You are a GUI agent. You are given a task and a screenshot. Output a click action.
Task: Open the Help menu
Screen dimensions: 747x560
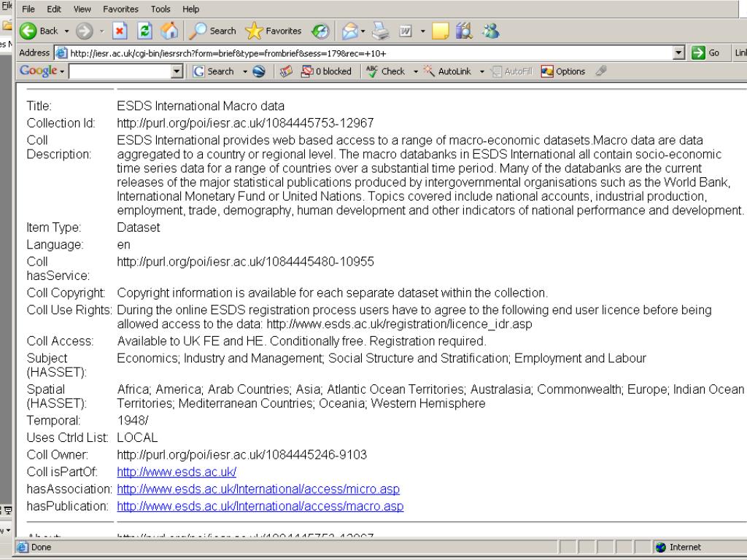(x=190, y=9)
